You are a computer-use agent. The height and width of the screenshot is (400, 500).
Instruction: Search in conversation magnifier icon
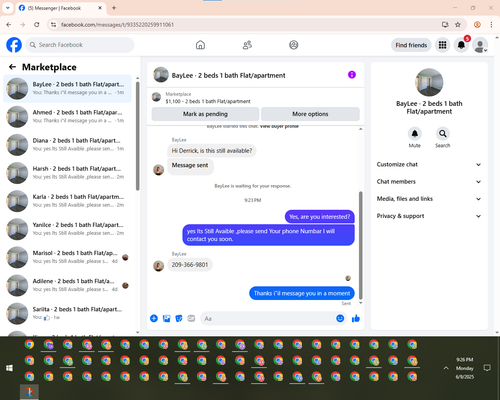pos(443,134)
